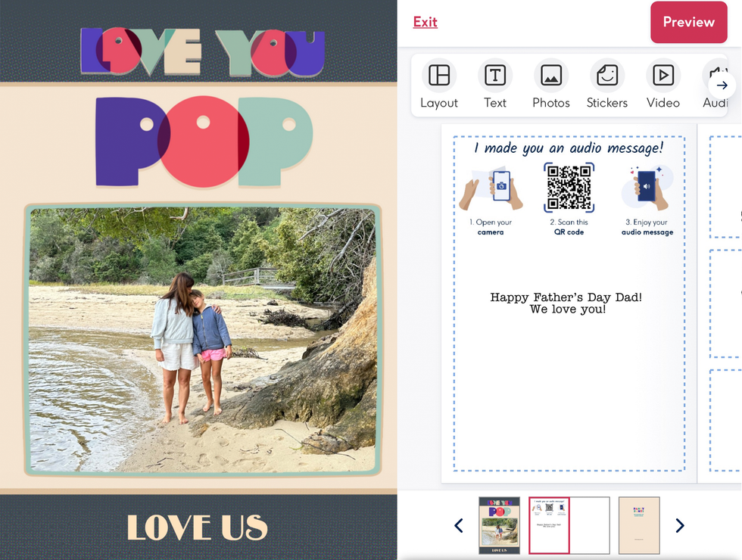Image resolution: width=742 pixels, height=560 pixels.
Task: Edit the Happy Father's Day text
Action: 566,303
